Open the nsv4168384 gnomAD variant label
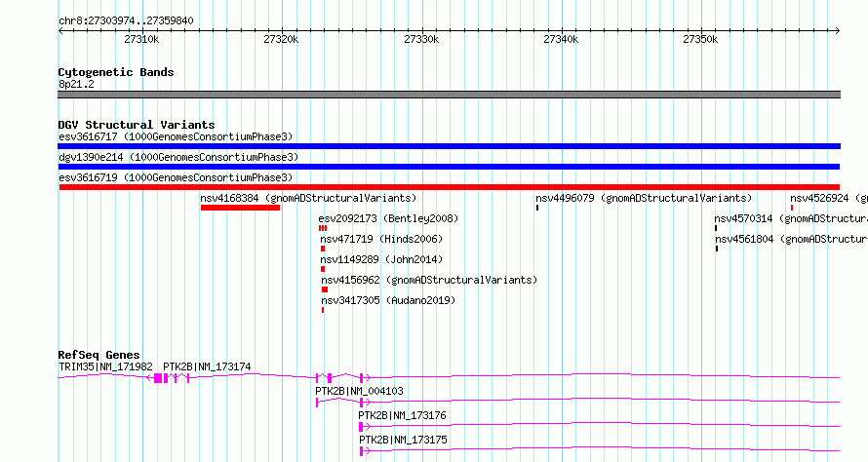Image resolution: width=868 pixels, height=462 pixels. point(308,198)
